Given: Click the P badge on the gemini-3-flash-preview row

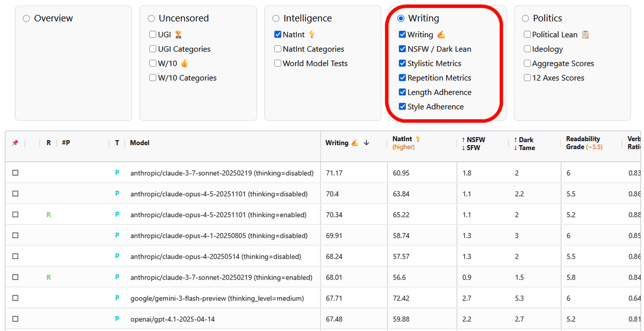Looking at the screenshot, I should point(117,299).
